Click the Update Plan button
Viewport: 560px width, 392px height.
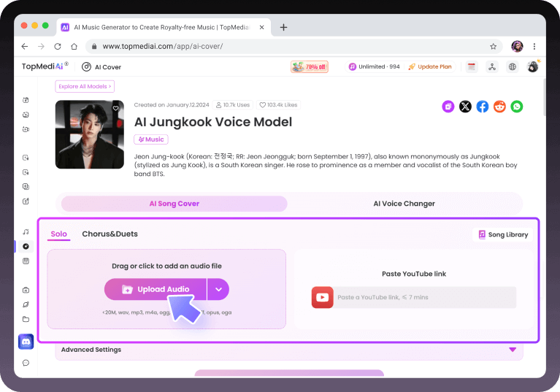430,66
